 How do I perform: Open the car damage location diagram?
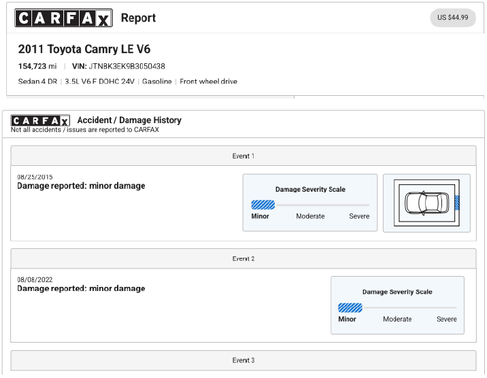(426, 203)
